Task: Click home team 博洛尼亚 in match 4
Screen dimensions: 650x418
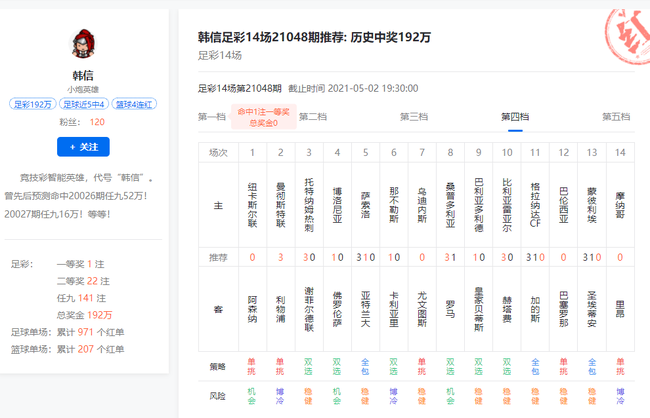Action: 337,205
